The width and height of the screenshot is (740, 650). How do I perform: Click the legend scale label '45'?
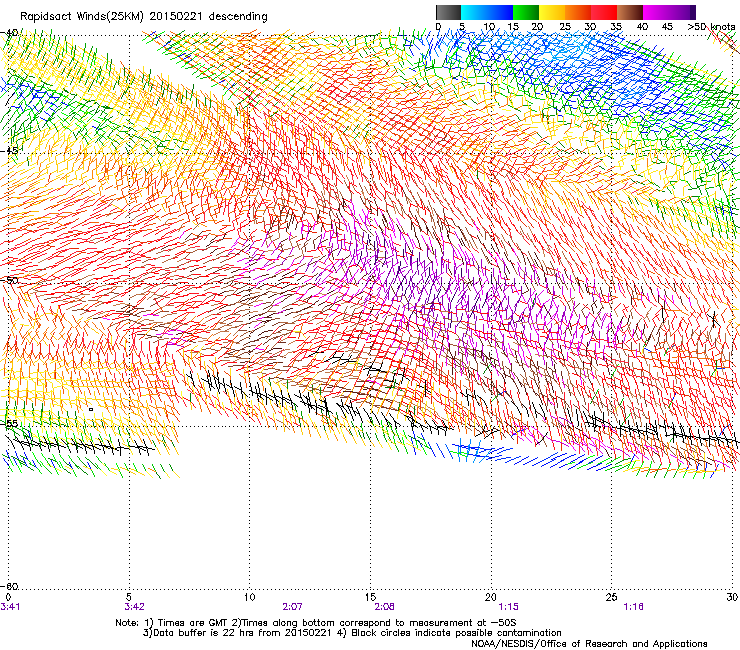[667, 26]
